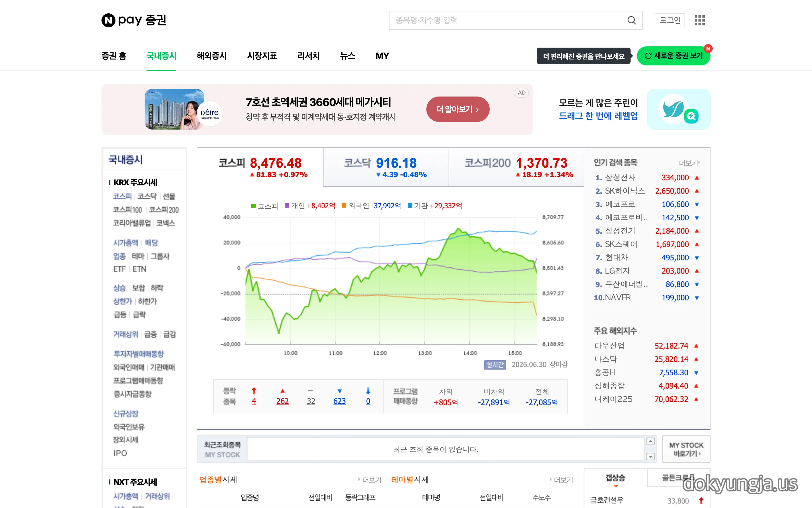Open 리서치 menu
Viewport: 812px width, 508px height.
[x=308, y=56]
